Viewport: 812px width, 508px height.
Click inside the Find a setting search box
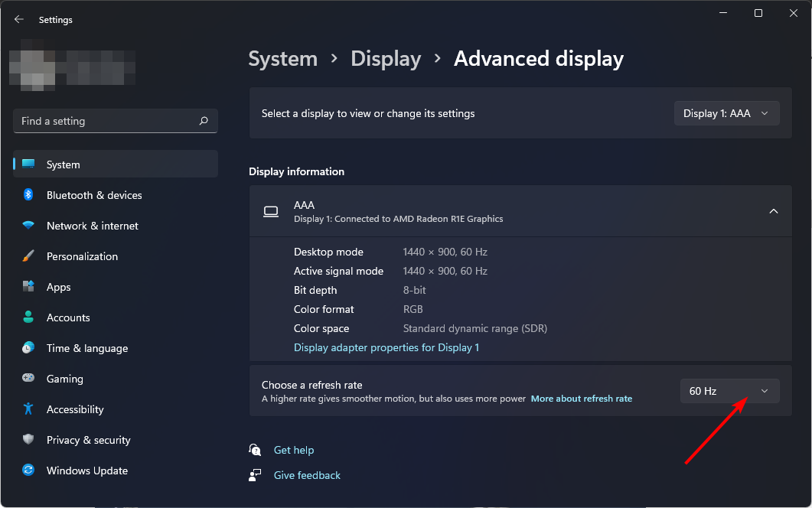click(x=115, y=121)
